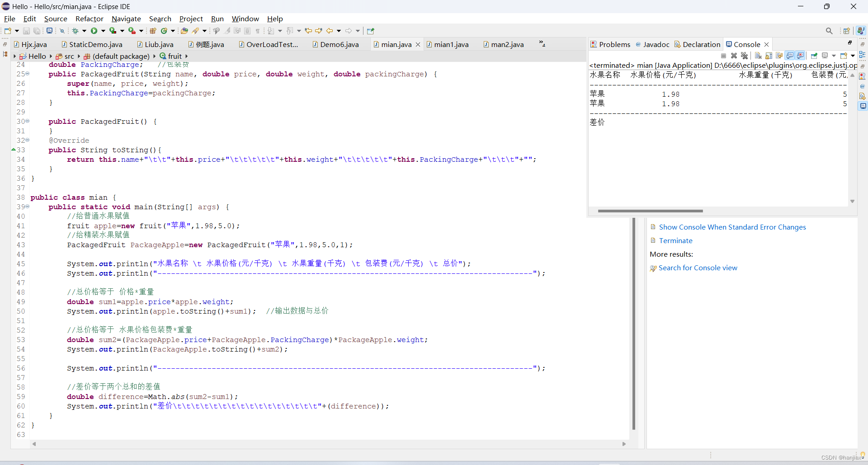The image size is (868, 465).
Task: Open the Run configurations dropdown
Action: point(103,30)
